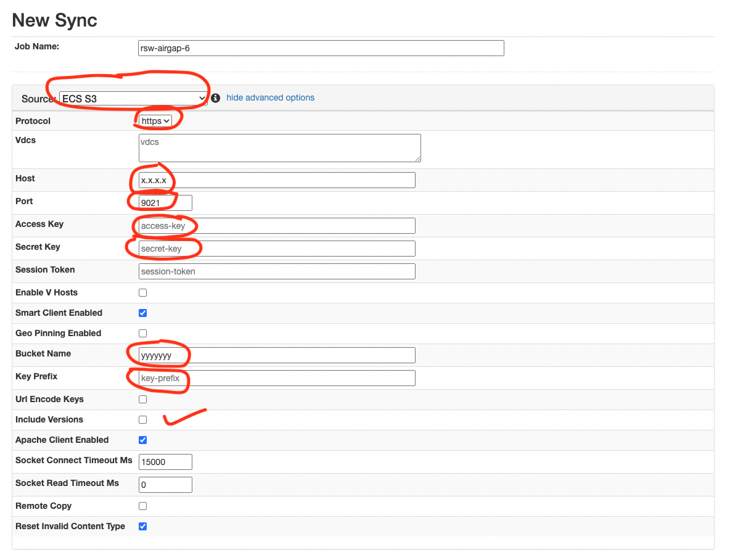Screen dimensions: 730x560
Task: Uncheck Smart Client Enabled checkbox
Action: click(143, 313)
